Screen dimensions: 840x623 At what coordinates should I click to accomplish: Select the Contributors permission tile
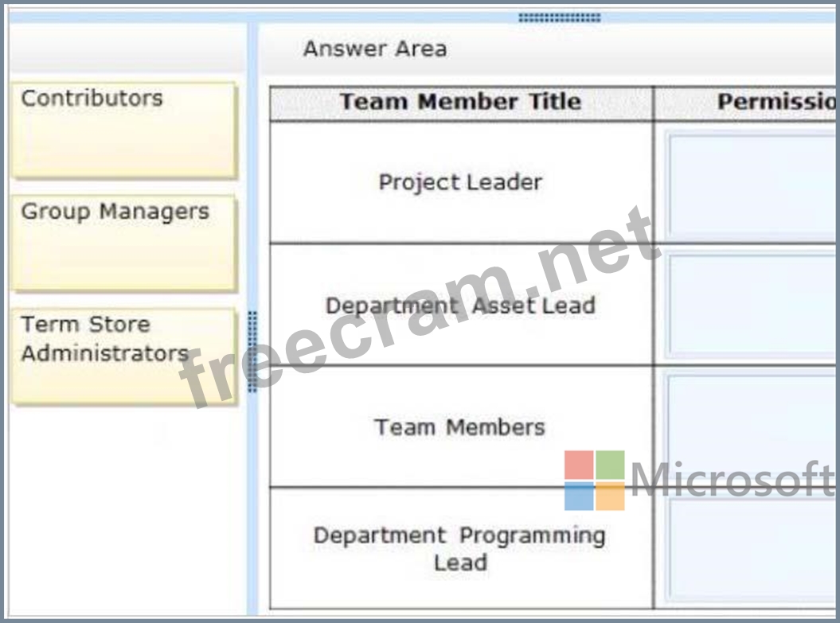(123, 130)
